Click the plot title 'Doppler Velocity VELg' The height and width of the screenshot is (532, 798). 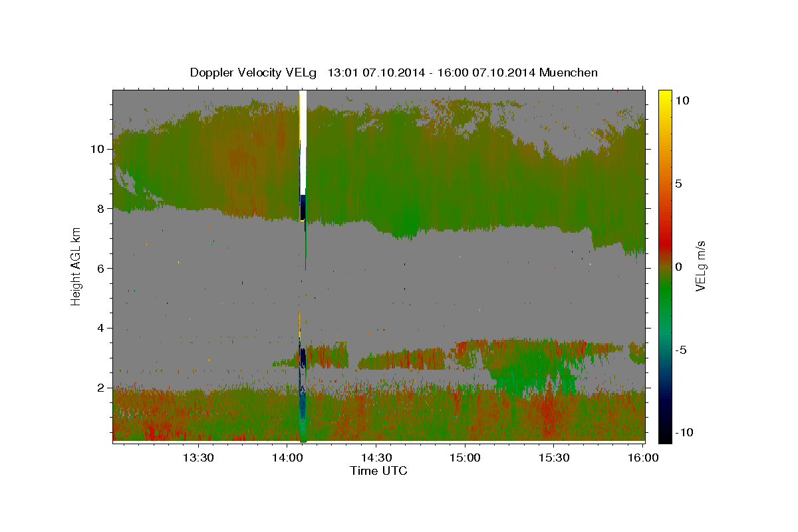(x=255, y=72)
